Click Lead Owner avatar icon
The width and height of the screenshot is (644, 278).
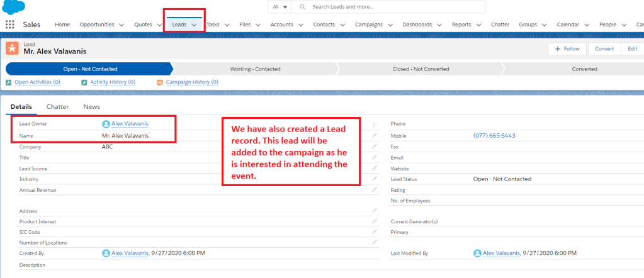106,125
